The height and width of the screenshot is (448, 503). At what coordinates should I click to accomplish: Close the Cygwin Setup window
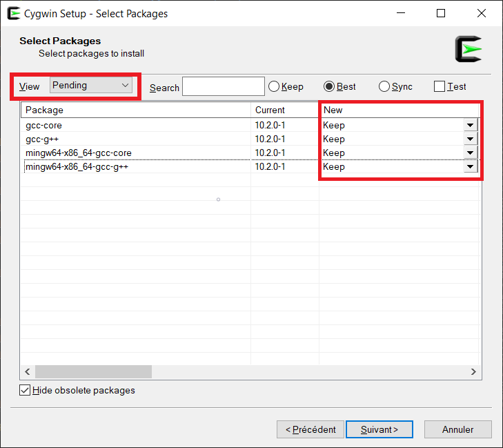pyautogui.click(x=482, y=13)
